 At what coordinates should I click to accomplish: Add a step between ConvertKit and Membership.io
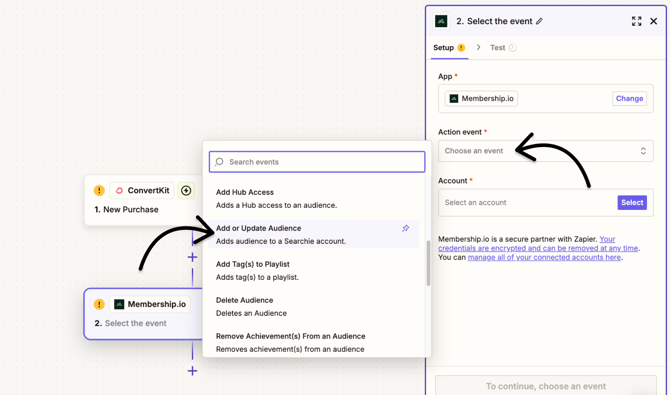pos(192,257)
